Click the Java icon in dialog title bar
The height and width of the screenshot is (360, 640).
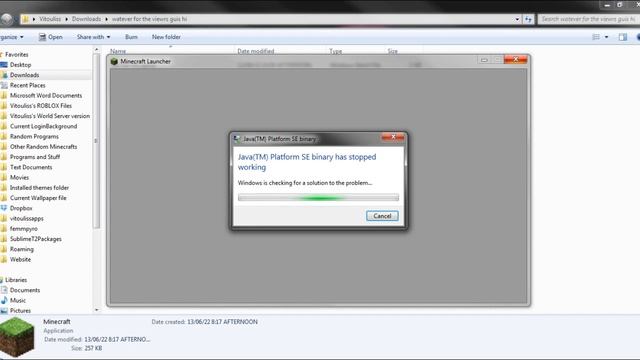pos(237,139)
